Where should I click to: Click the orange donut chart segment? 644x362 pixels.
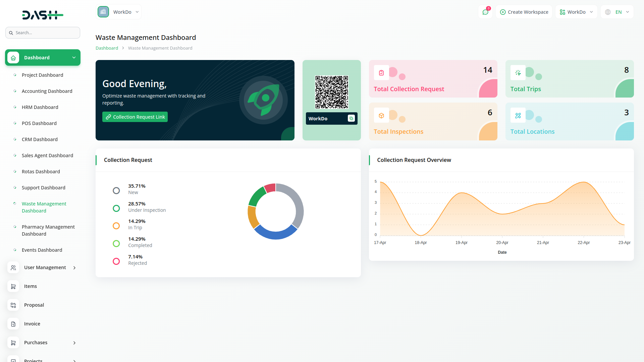[252, 217]
